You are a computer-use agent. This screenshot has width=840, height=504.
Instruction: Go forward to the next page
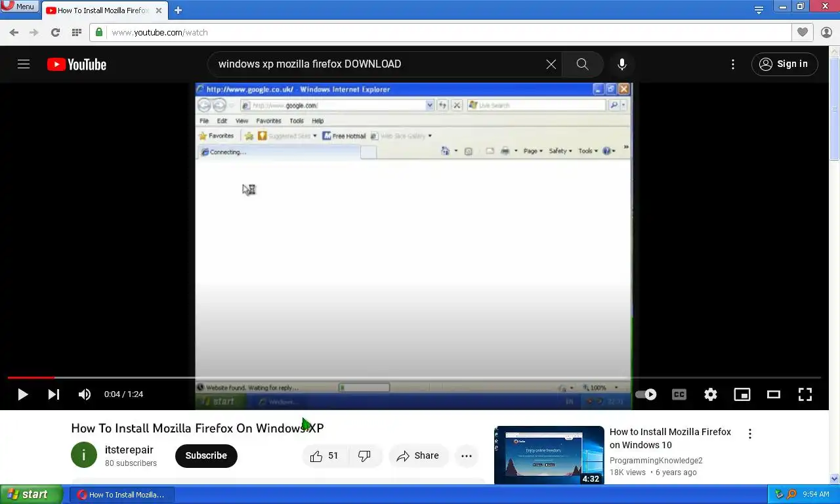(34, 32)
